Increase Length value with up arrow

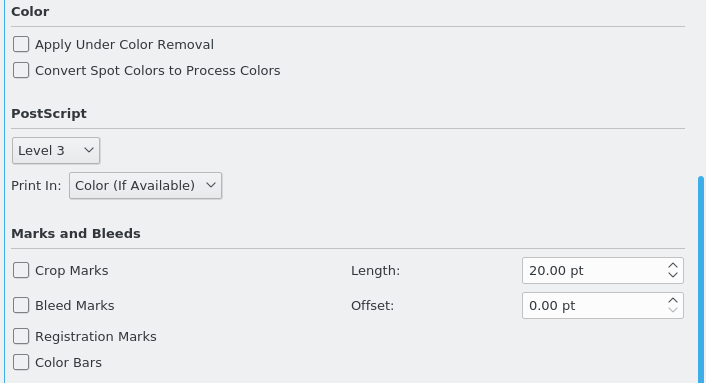tap(673, 266)
